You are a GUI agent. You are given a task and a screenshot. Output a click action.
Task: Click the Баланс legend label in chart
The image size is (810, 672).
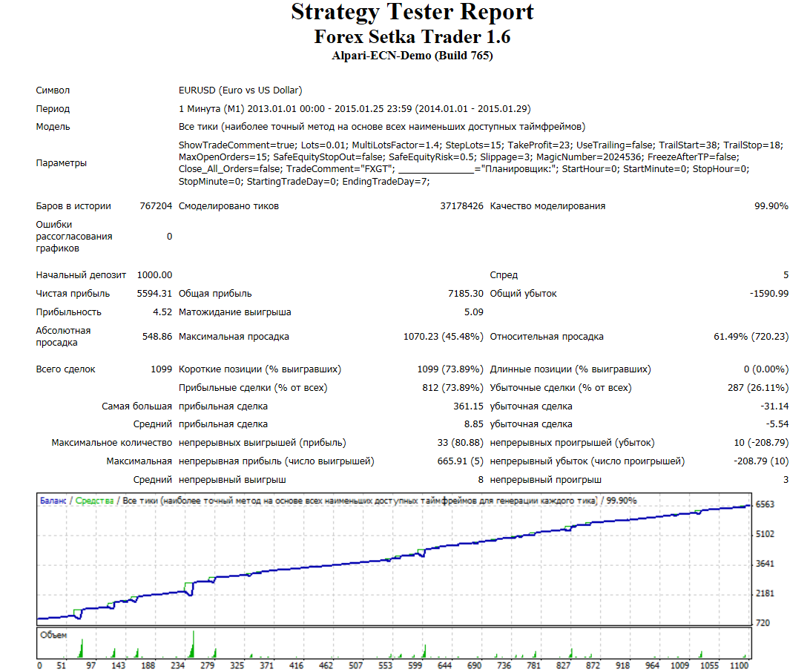click(53, 501)
